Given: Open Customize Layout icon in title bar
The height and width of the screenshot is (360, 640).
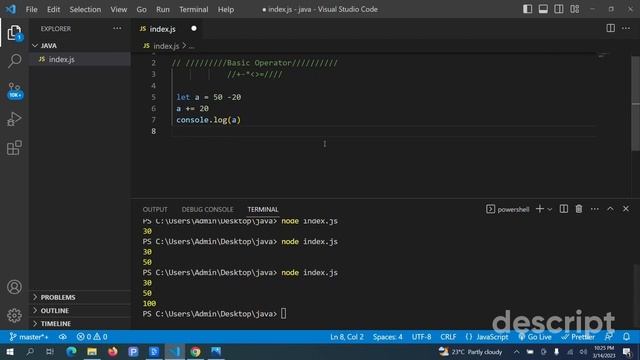Looking at the screenshot, I should click(x=575, y=9).
